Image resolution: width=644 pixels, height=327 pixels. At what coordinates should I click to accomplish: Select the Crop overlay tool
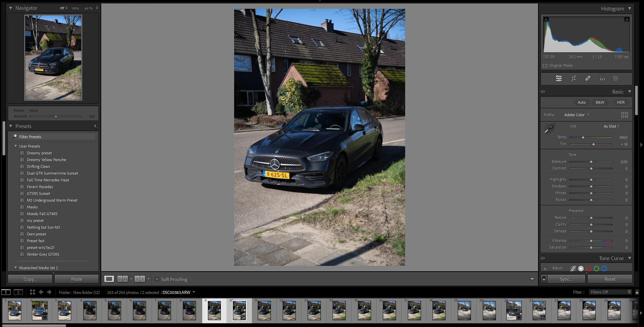point(573,78)
